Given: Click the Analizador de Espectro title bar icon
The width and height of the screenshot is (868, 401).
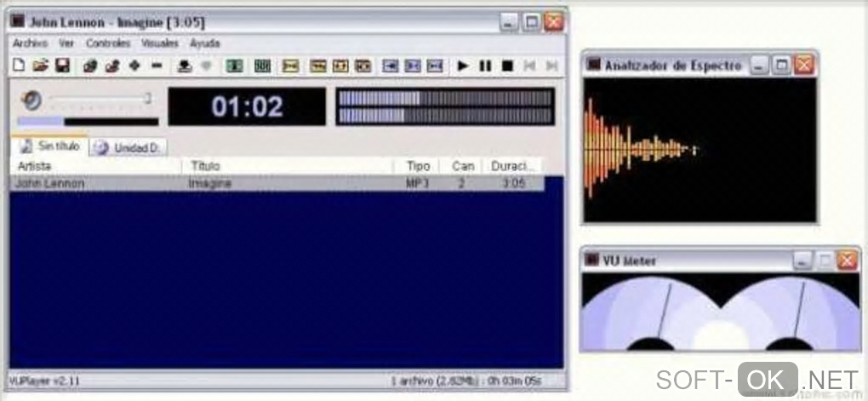Looking at the screenshot, I should tap(594, 65).
